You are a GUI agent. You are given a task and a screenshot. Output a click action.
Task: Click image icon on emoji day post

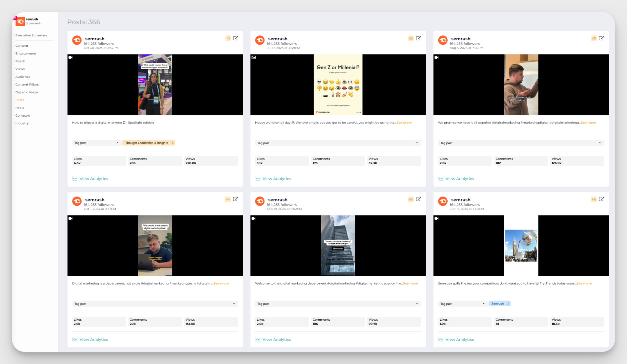(x=253, y=58)
